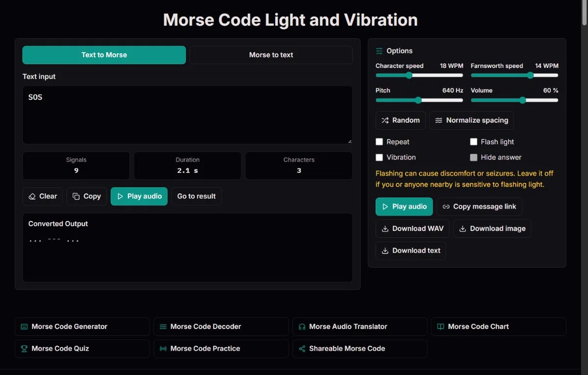Adjust the Pitch slider
The width and height of the screenshot is (588, 375).
tap(419, 100)
